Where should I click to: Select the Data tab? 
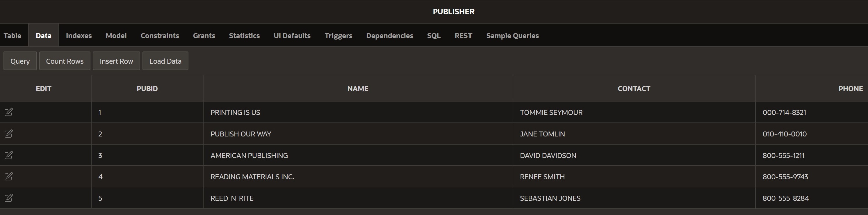(43, 35)
